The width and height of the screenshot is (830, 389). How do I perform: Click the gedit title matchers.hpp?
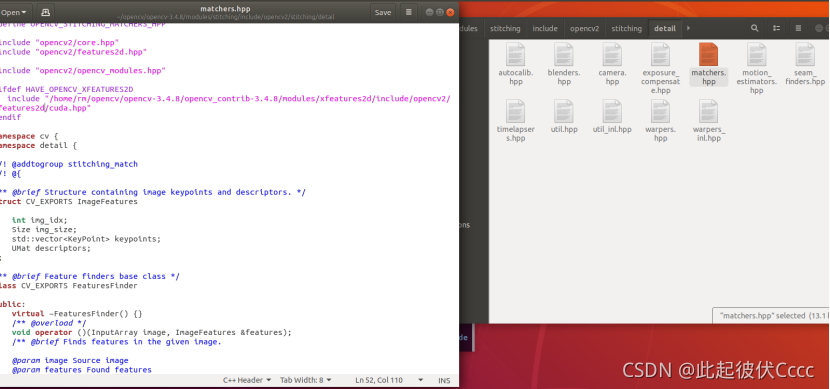click(x=225, y=8)
